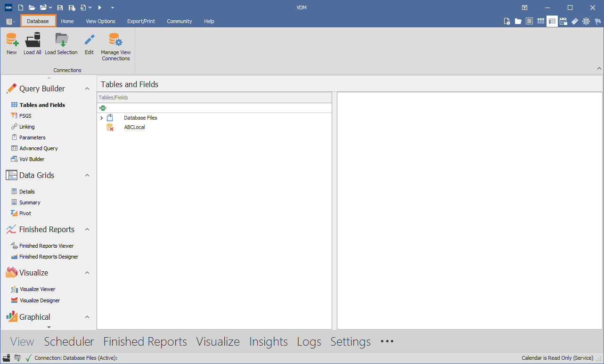Click the sidebar scroll-down arrow
Image resolution: width=604 pixels, height=364 pixels.
[49, 327]
